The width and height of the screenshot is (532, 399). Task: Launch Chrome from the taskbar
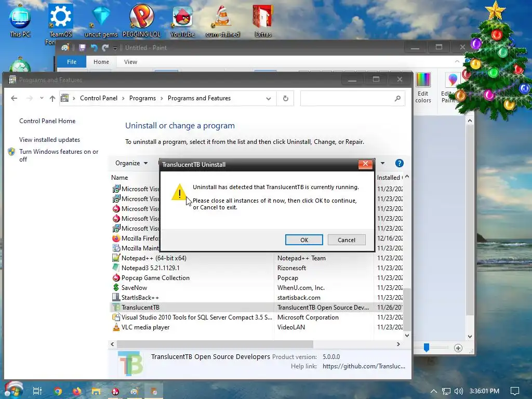pyautogui.click(x=58, y=391)
